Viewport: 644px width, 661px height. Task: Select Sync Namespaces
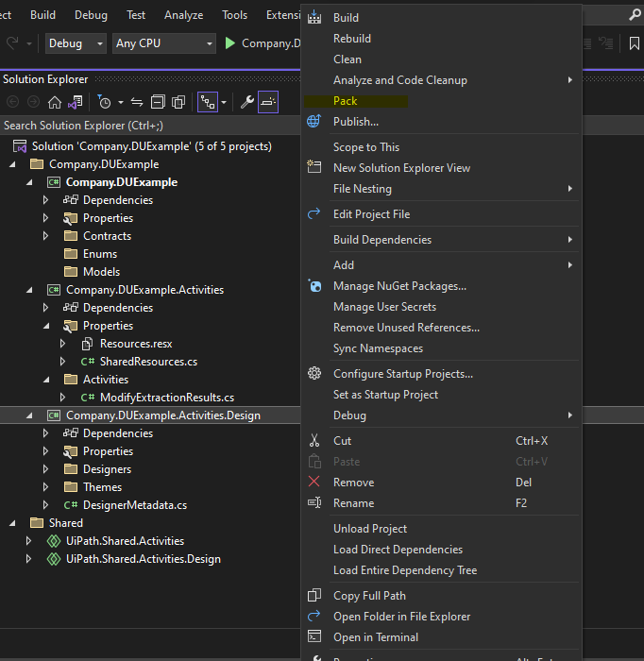[x=441, y=348]
